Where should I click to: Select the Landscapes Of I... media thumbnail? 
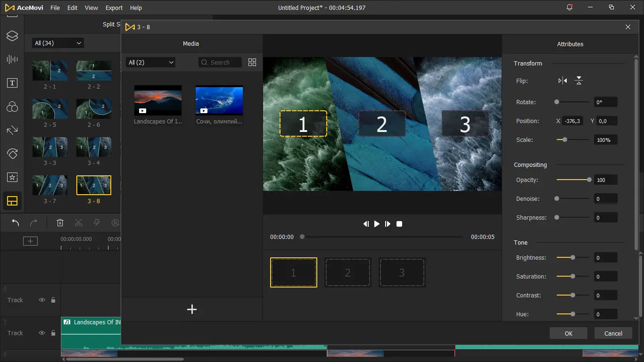[x=158, y=100]
